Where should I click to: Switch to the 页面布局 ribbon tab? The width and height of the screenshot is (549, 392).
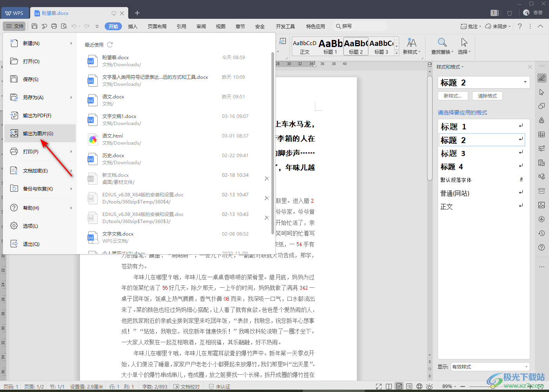(x=157, y=26)
